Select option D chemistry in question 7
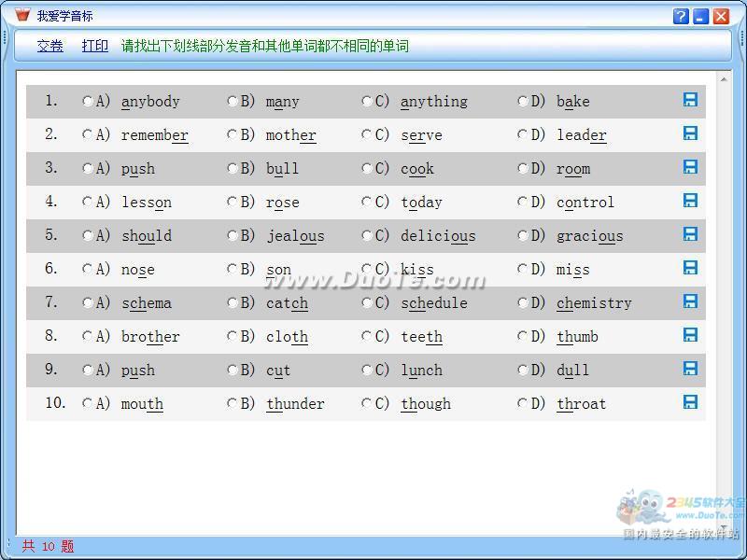 click(x=523, y=302)
